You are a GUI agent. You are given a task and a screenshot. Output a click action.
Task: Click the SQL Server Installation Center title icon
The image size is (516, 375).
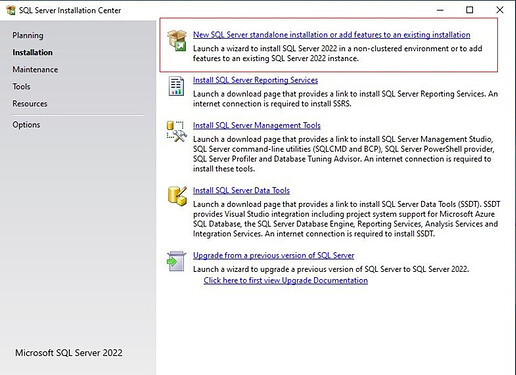(x=11, y=10)
